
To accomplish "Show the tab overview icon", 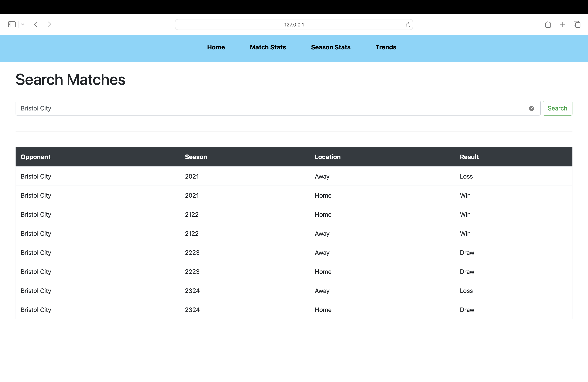I will pyautogui.click(x=577, y=24).
